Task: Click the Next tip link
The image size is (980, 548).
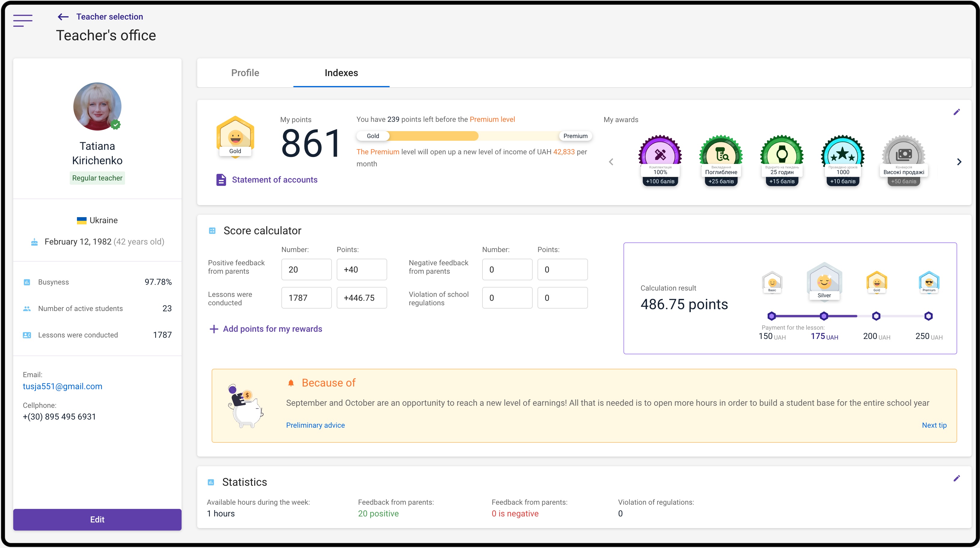Action: [x=934, y=425]
